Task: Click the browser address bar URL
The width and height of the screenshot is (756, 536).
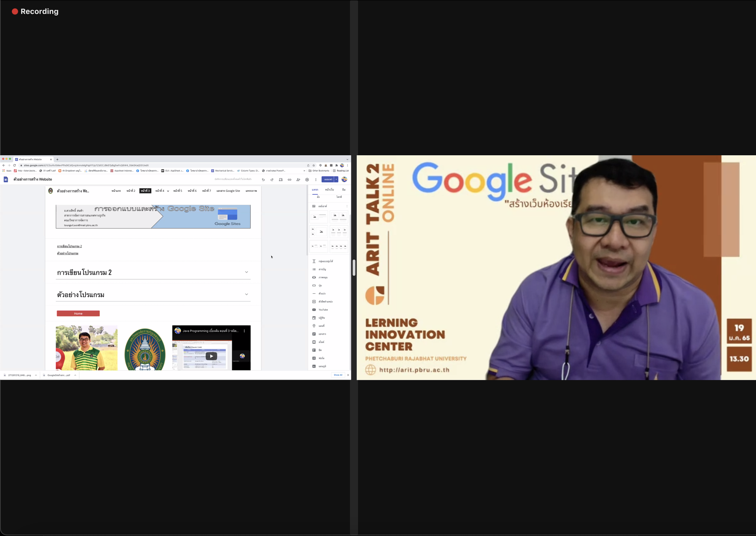Action: (x=86, y=165)
